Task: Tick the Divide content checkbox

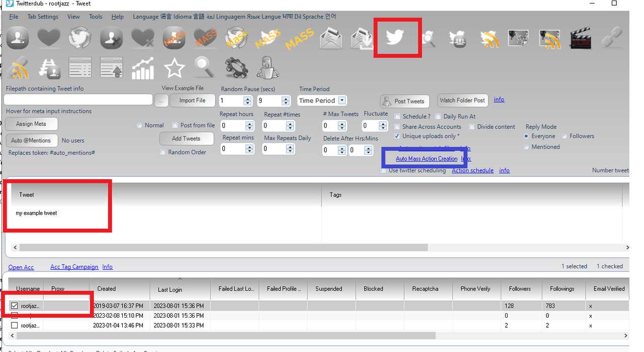Action: (x=472, y=127)
